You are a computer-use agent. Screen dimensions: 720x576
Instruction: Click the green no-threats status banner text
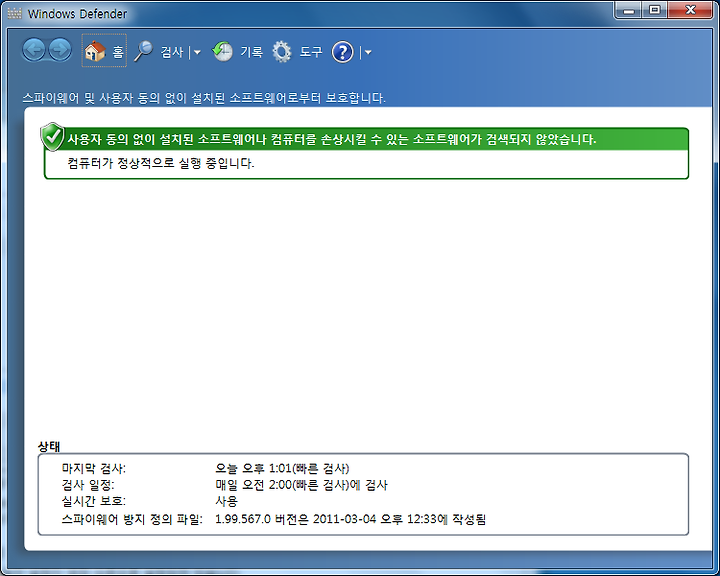pos(332,139)
